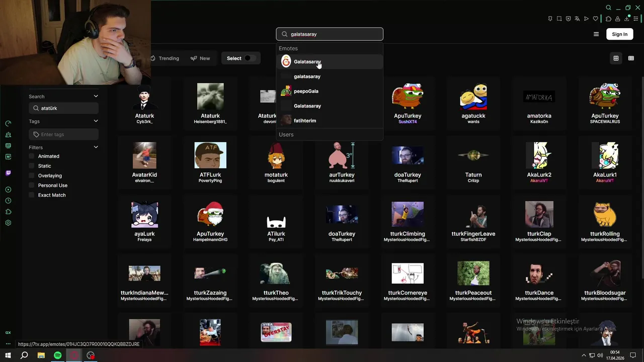644x362 pixels.
Task: Open Spotify from the taskbar
Action: pos(58,355)
